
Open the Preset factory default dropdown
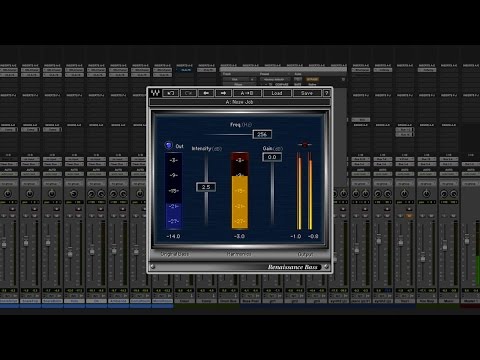pos(275,79)
